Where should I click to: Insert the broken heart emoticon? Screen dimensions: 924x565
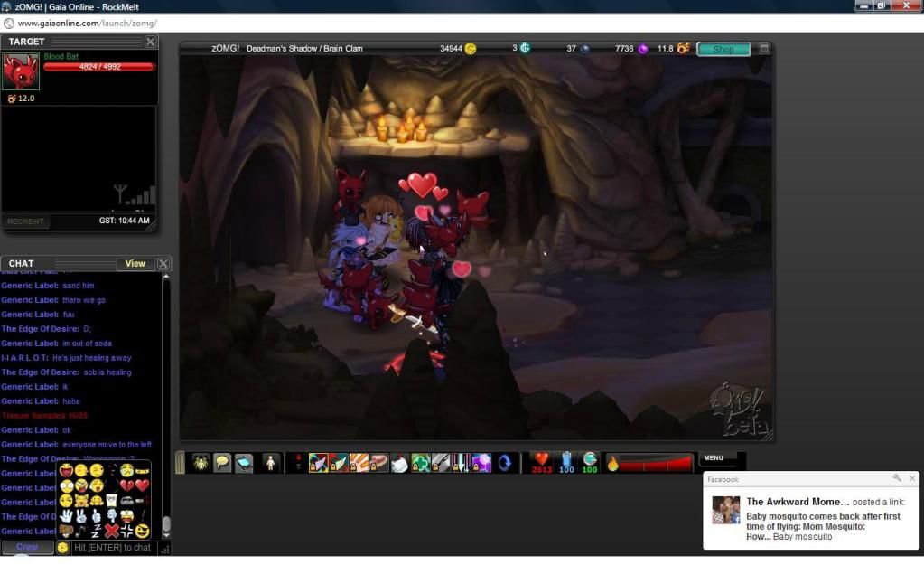pos(126,485)
